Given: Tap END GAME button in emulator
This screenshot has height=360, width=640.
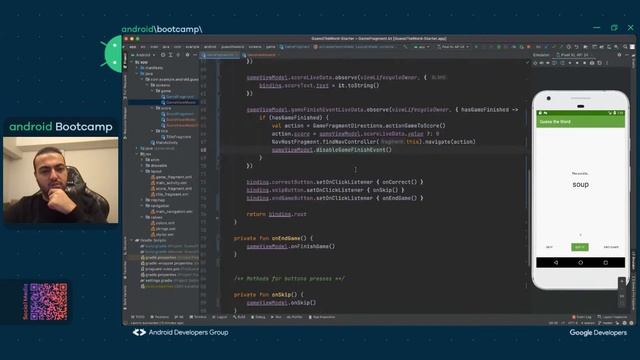Looking at the screenshot, I should tap(611, 247).
